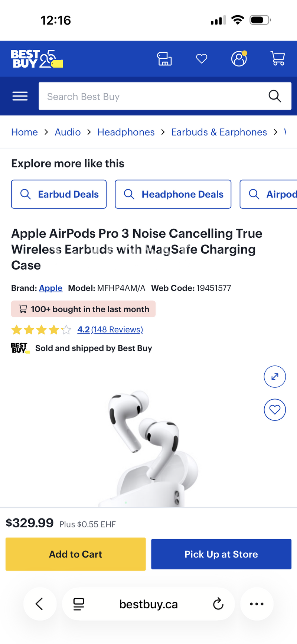297x644 pixels.
Task: Toggle the heart to save AirPods to wishlist
Action: 275,409
